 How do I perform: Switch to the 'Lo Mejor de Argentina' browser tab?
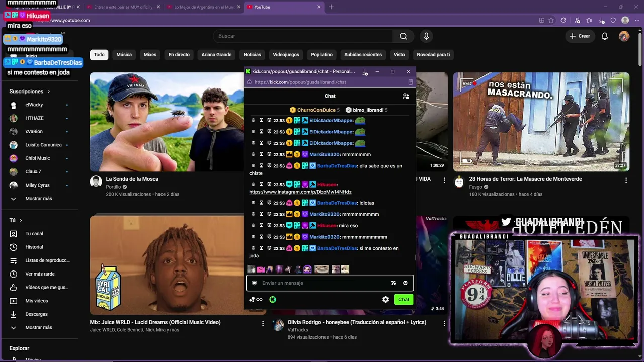[x=204, y=7]
